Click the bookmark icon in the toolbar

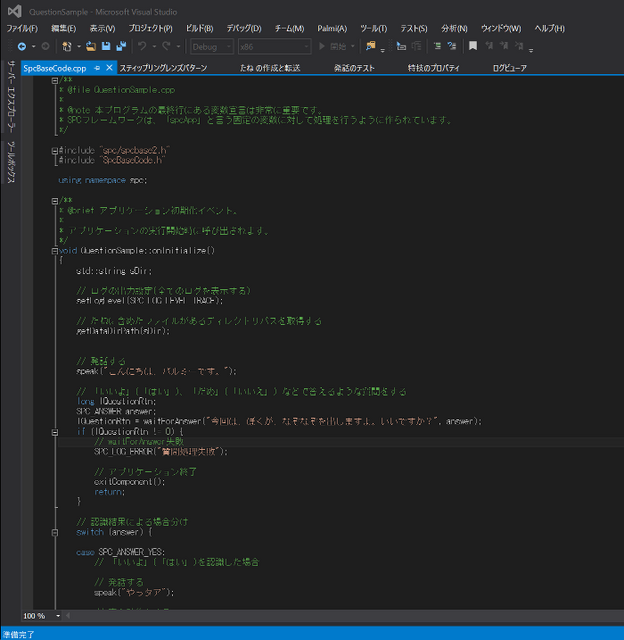[x=472, y=47]
